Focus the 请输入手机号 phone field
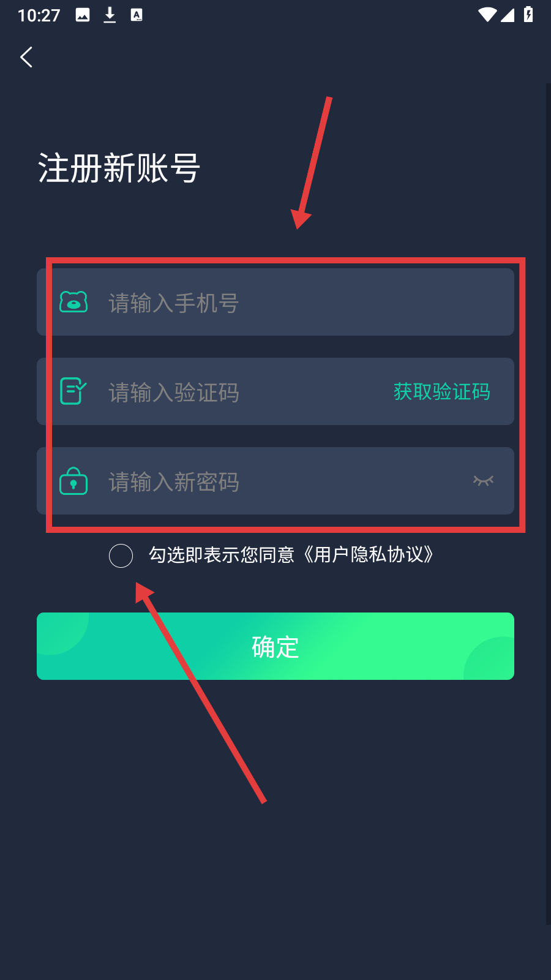The width and height of the screenshot is (551, 980). [275, 302]
